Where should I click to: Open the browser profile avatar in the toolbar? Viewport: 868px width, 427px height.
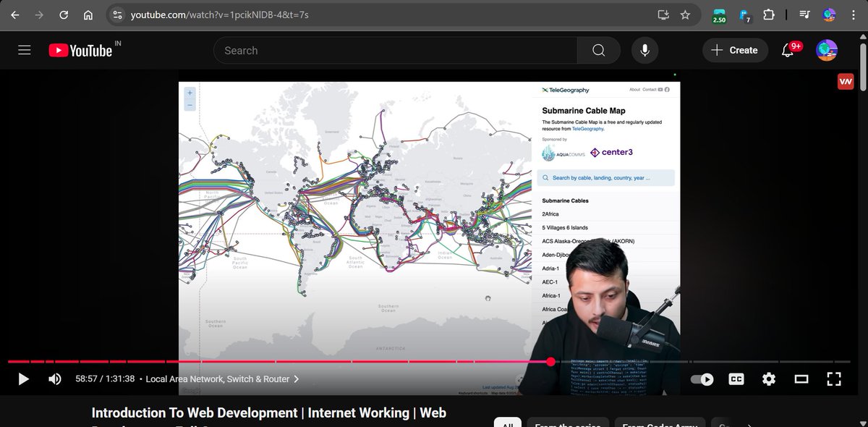click(x=830, y=14)
